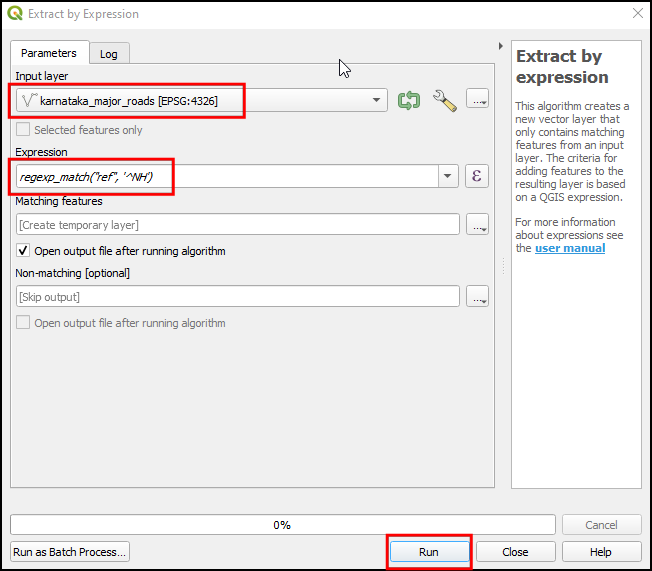Click the 'Matching features' label
The height and width of the screenshot is (571, 652).
pyautogui.click(x=59, y=201)
